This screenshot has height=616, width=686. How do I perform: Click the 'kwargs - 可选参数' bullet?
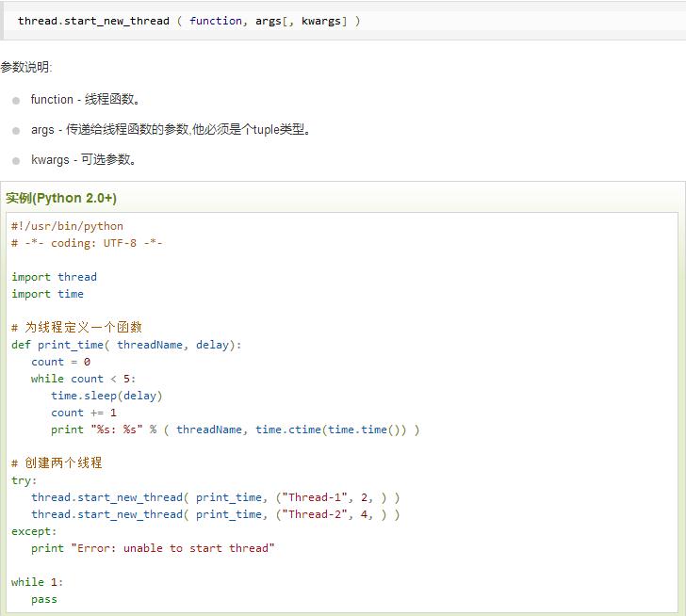coord(84,159)
